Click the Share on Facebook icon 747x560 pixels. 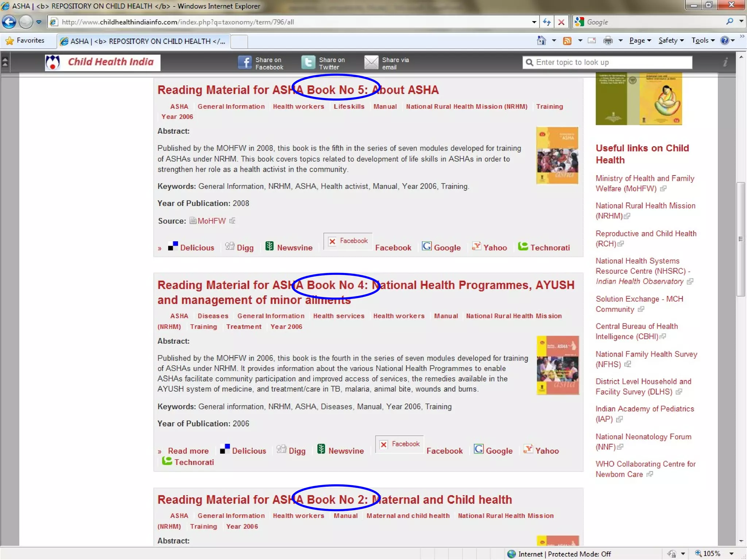coord(245,63)
